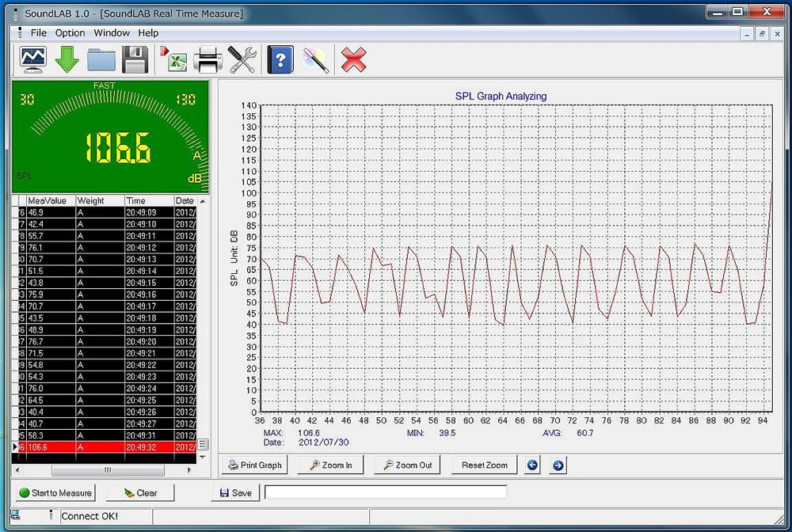This screenshot has width=792, height=532.
Task: Open the File menu
Action: pos(39,33)
